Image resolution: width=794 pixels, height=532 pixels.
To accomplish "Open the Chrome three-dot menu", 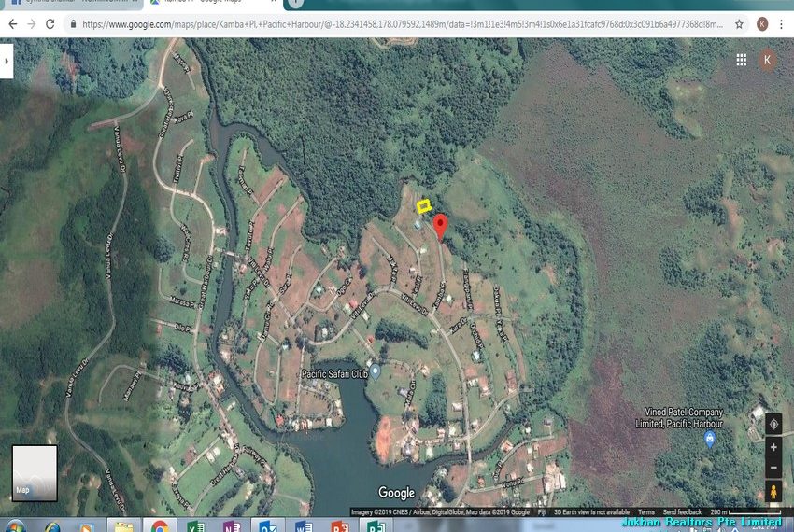I will tap(782, 23).
